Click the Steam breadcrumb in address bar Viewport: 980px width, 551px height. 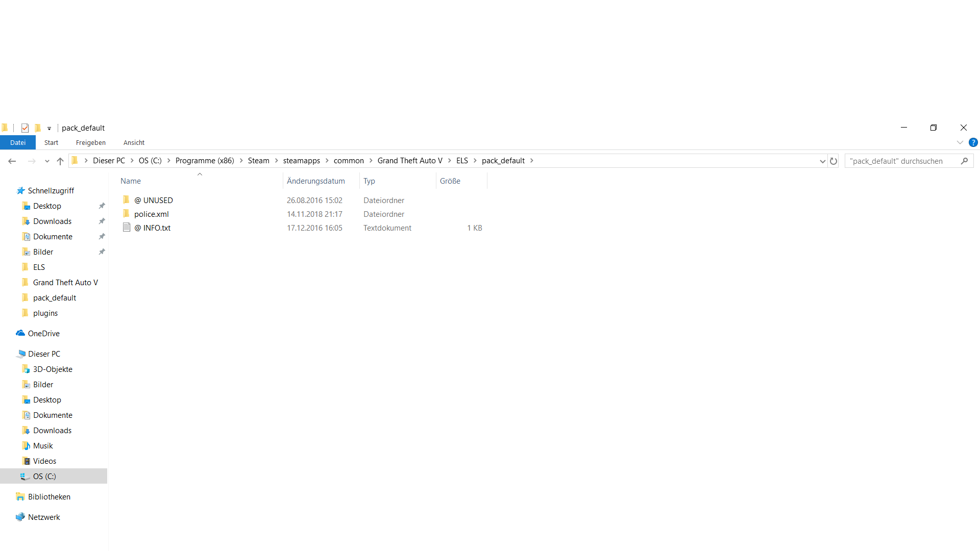pyautogui.click(x=258, y=161)
